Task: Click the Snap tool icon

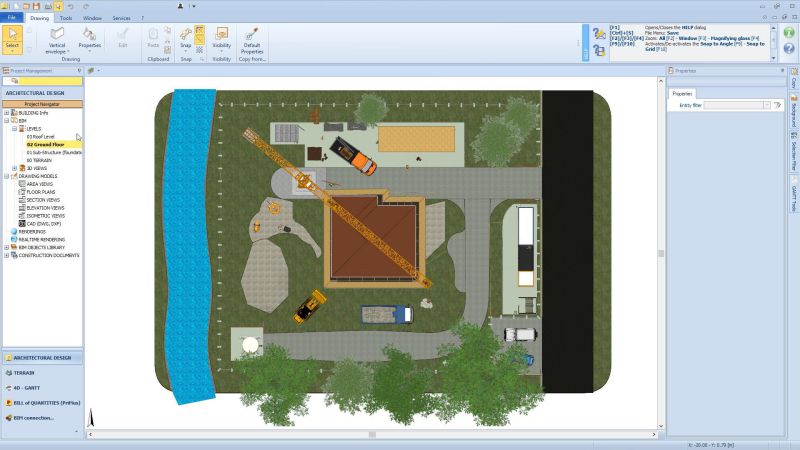Action: tap(185, 36)
